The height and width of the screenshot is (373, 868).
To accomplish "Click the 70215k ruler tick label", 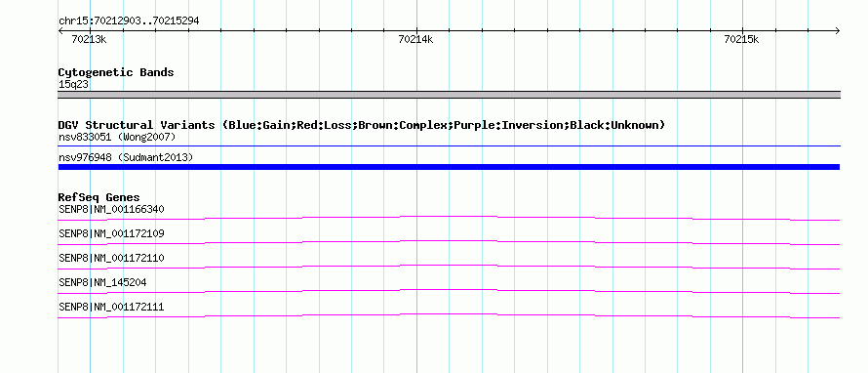I will [x=742, y=39].
